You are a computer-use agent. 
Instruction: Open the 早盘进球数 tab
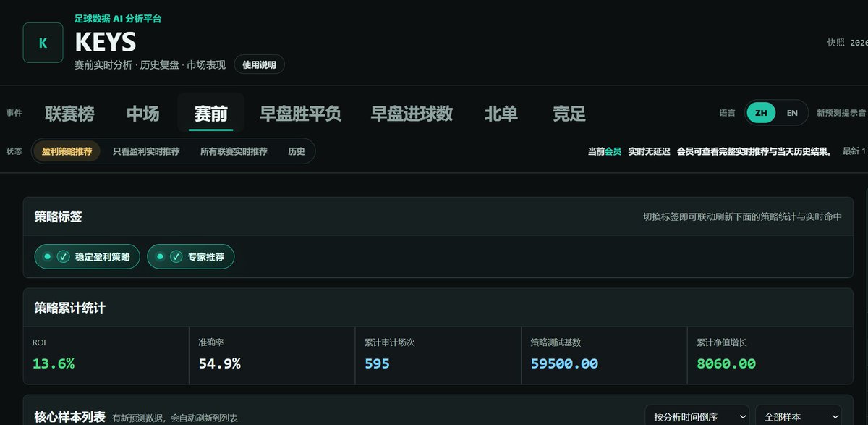point(412,114)
